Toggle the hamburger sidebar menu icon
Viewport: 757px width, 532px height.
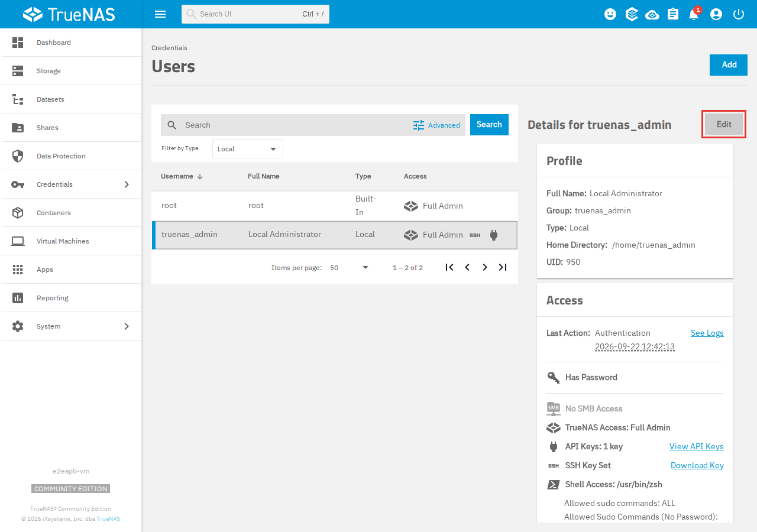pyautogui.click(x=160, y=14)
